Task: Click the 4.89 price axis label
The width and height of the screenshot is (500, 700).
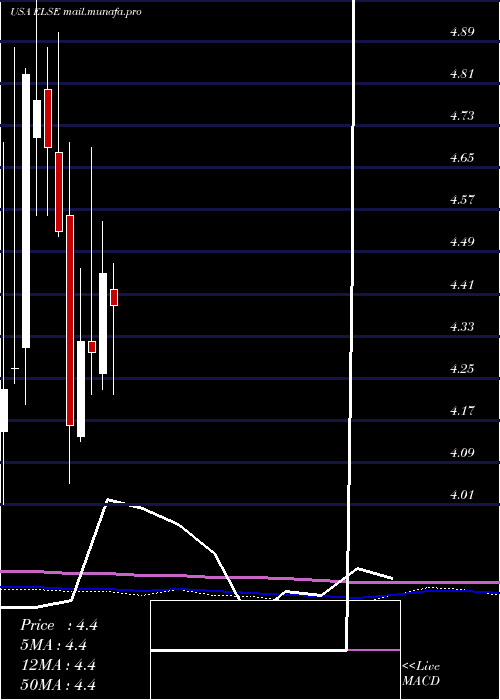Action: [x=462, y=32]
